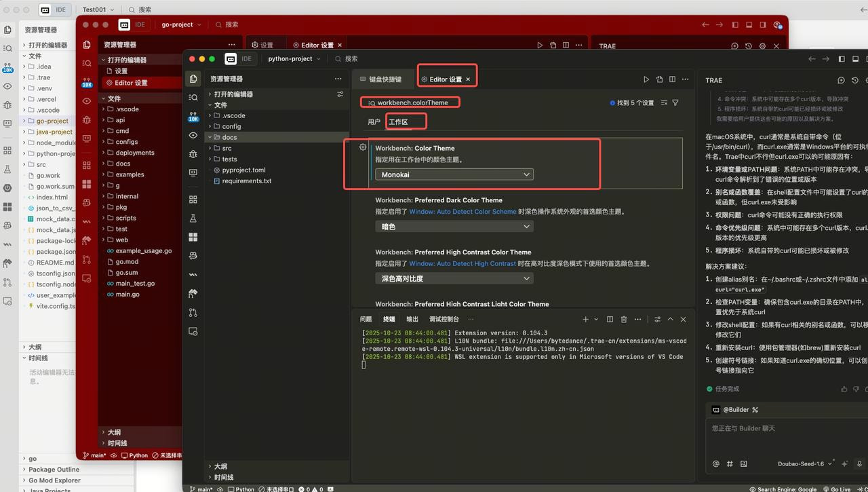868x492 pixels.
Task: Click the Window: Auto Detect Color Scheme link
Action: coord(462,212)
